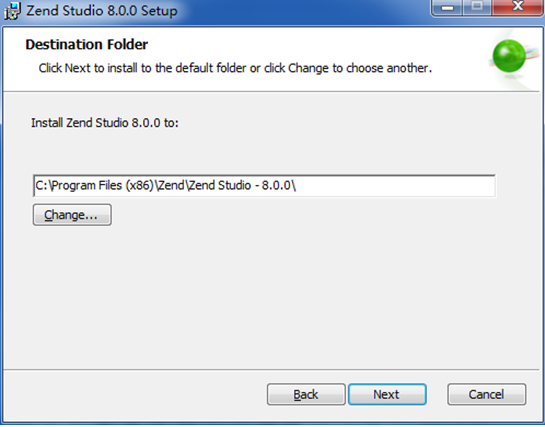Screen dimensions: 545x427
Task: Continue with the Next button
Action: click(387, 394)
